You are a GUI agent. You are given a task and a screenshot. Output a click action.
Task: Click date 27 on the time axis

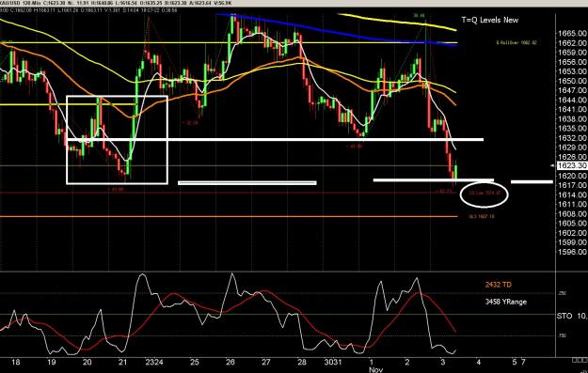(266, 362)
